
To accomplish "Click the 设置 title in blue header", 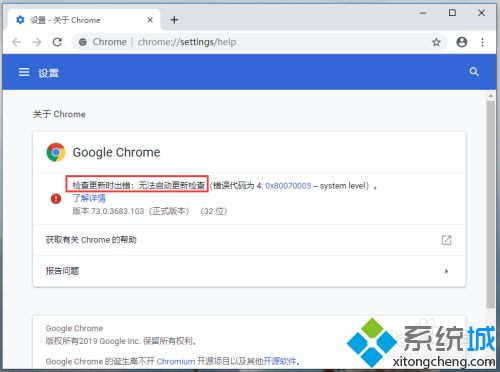I will click(48, 73).
